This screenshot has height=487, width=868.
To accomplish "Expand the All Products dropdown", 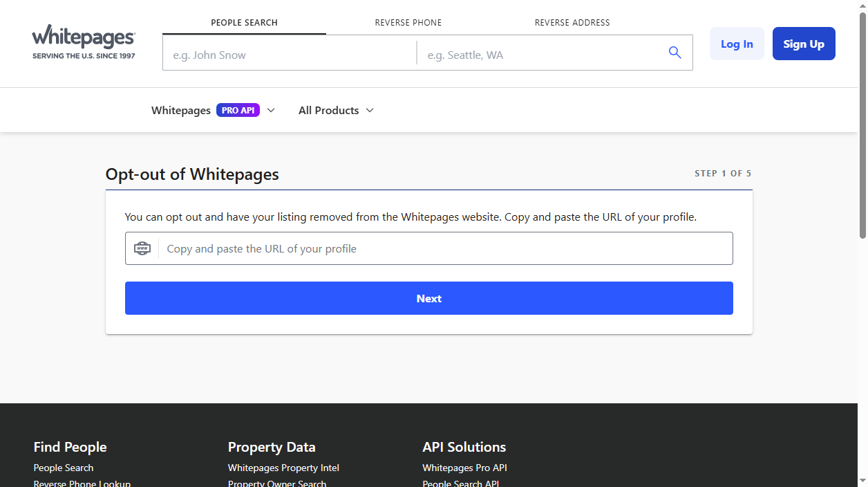I will tap(336, 110).
